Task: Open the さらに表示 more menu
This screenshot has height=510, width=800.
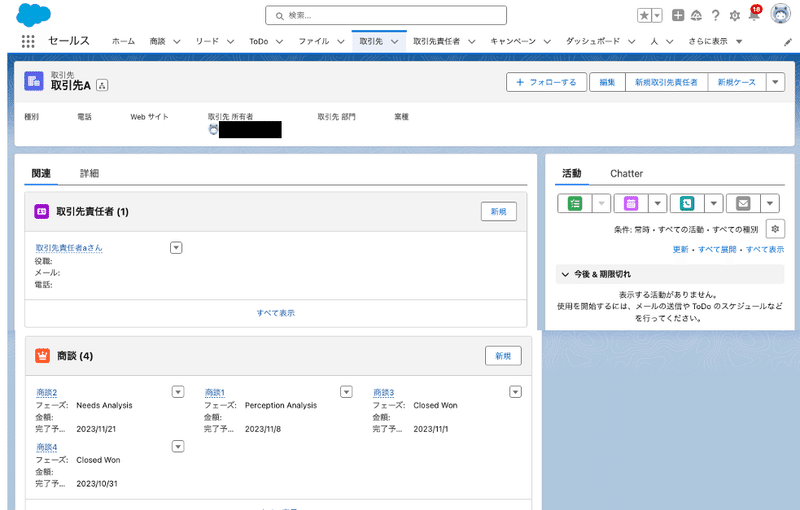Action: pos(715,41)
